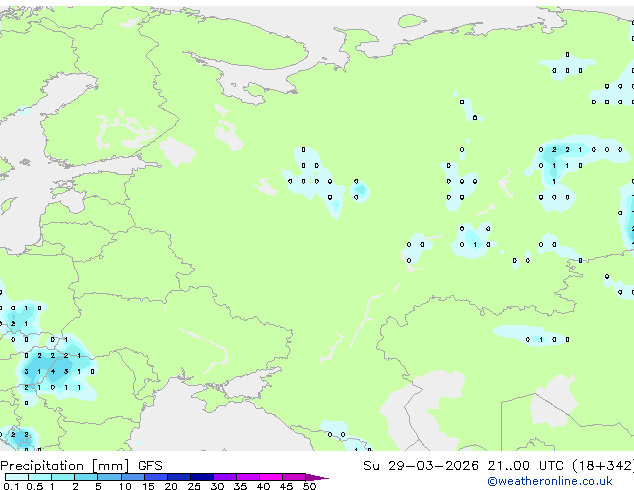Pick the 10–15 mm legend swatch
The height and width of the screenshot is (490, 634).
(133, 477)
